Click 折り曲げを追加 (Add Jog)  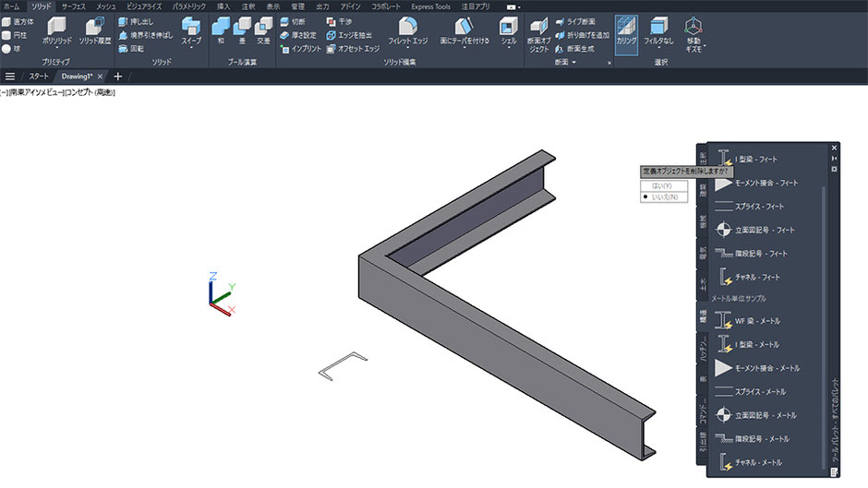coord(583,35)
